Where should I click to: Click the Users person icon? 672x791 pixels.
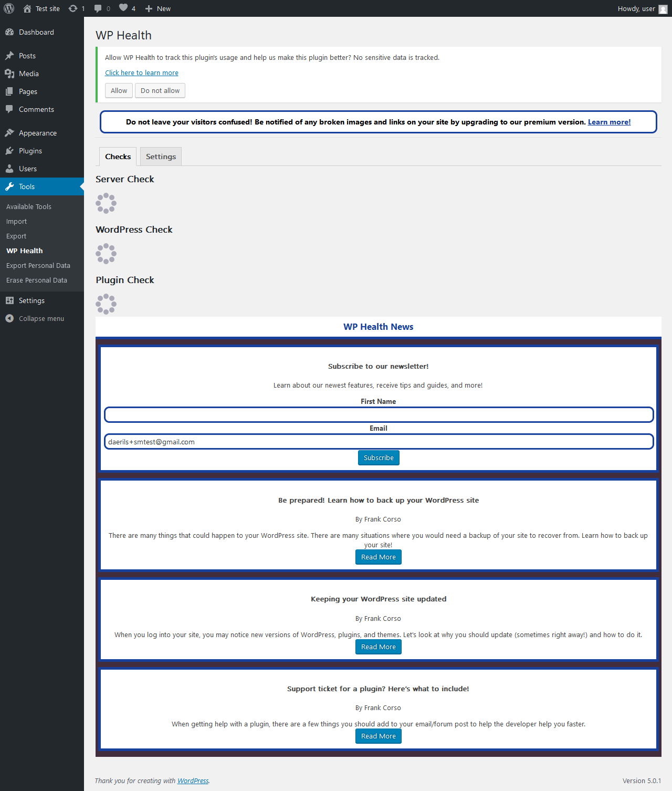(x=9, y=169)
